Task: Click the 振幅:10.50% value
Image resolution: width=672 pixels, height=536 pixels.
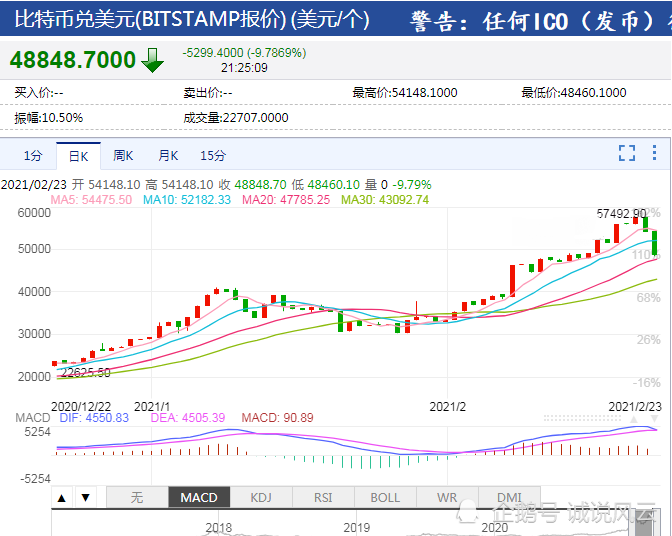Action: 48,118
